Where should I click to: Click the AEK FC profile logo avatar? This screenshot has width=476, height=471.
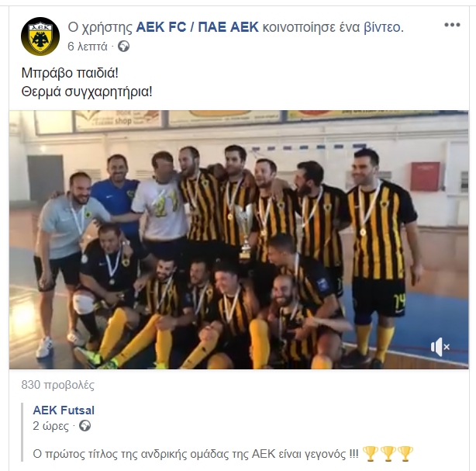40,36
